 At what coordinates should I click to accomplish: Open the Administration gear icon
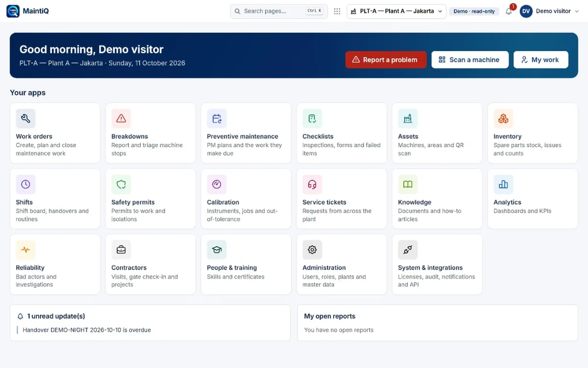point(312,250)
